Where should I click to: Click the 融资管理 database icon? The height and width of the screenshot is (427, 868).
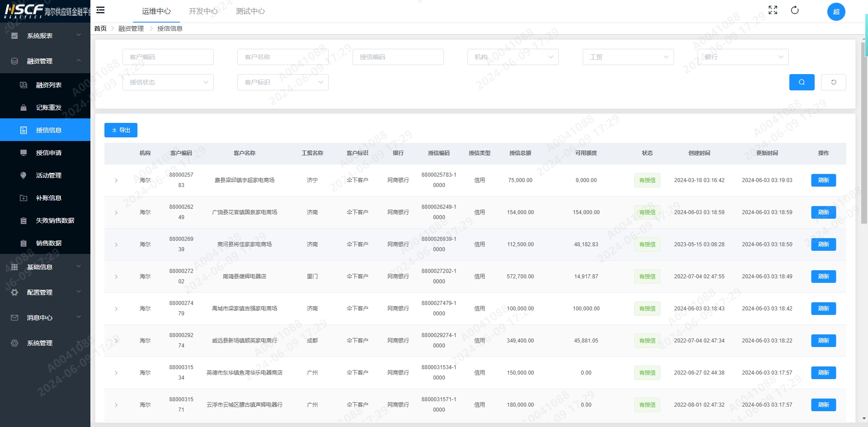click(x=14, y=61)
